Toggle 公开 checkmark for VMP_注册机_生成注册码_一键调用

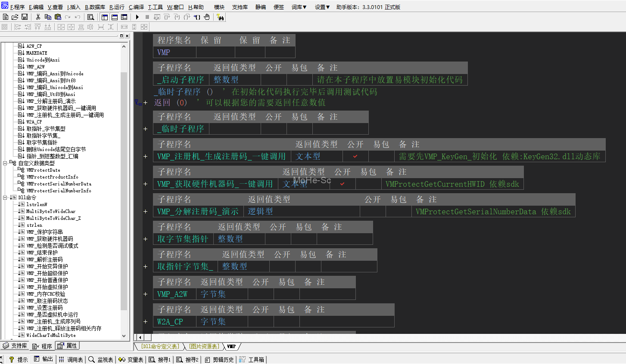click(x=355, y=156)
